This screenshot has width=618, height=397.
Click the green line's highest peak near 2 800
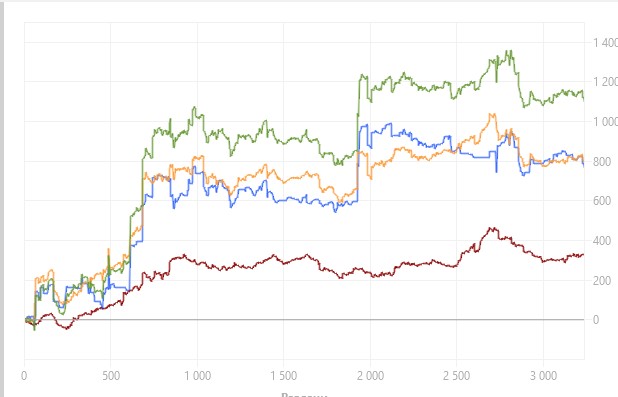(x=511, y=51)
